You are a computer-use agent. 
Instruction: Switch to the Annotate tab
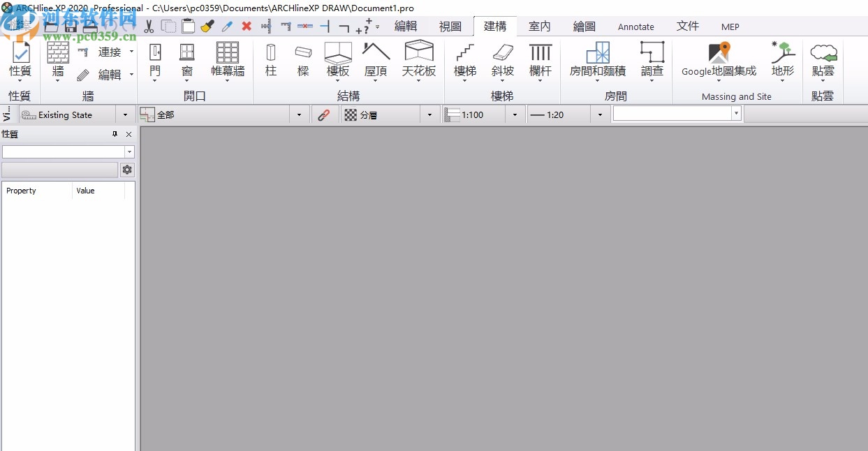(636, 27)
